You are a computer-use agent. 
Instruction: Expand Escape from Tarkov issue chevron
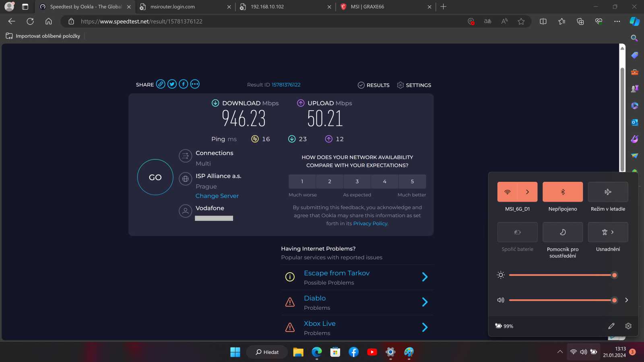pyautogui.click(x=425, y=277)
